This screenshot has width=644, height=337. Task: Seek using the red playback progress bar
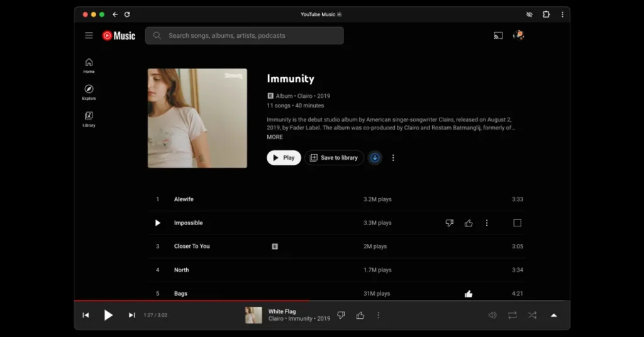[x=322, y=301]
